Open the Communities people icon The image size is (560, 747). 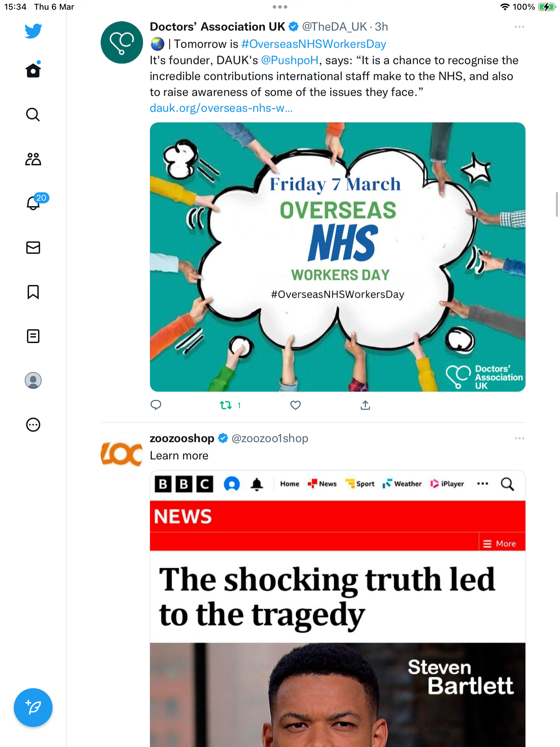coord(33,159)
